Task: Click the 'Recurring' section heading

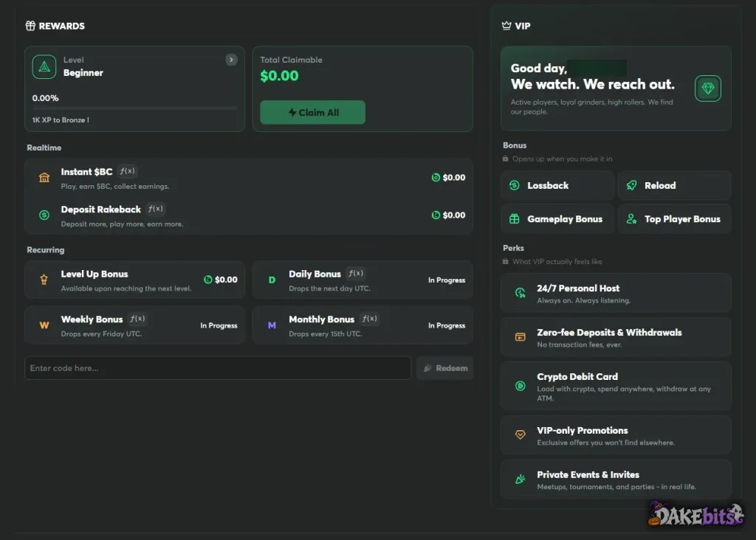Action: 45,250
